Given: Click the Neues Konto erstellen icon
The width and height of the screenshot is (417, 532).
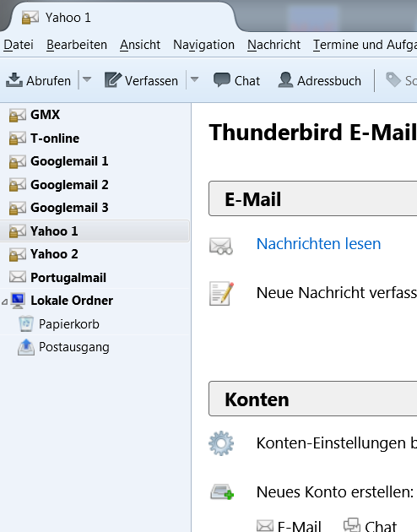Looking at the screenshot, I should click(x=222, y=491).
